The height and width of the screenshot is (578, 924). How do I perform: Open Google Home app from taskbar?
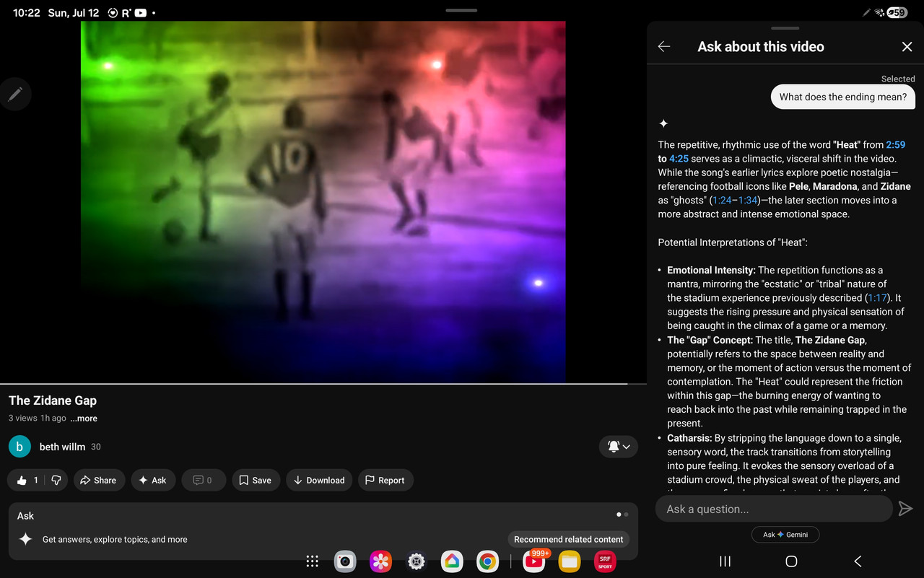coord(452,561)
